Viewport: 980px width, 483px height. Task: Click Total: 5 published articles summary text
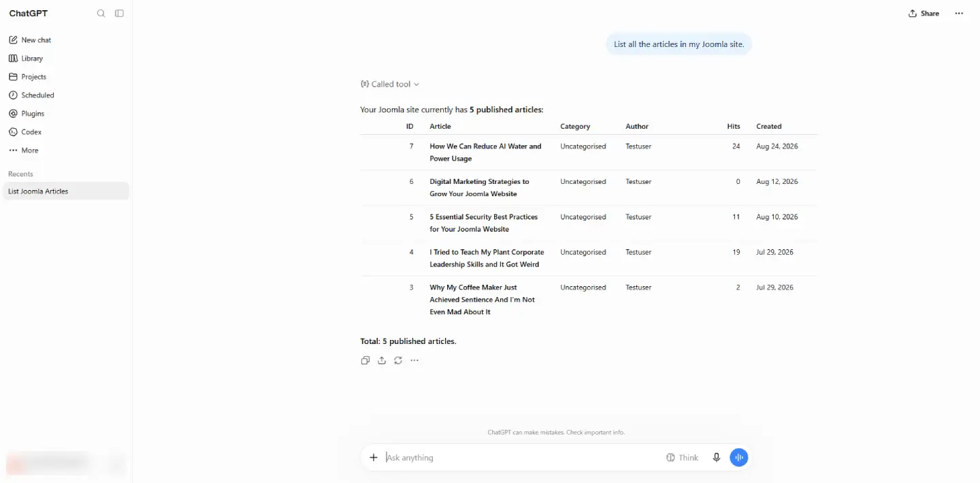tap(408, 341)
